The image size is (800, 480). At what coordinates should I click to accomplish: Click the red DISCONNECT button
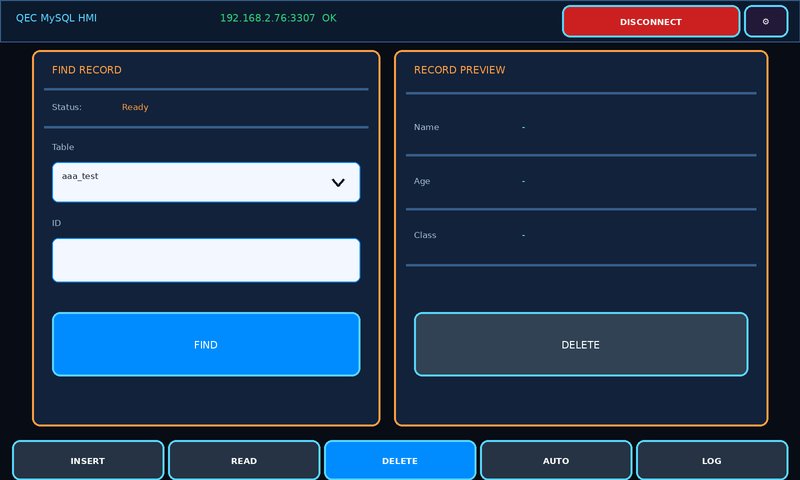pyautogui.click(x=651, y=21)
